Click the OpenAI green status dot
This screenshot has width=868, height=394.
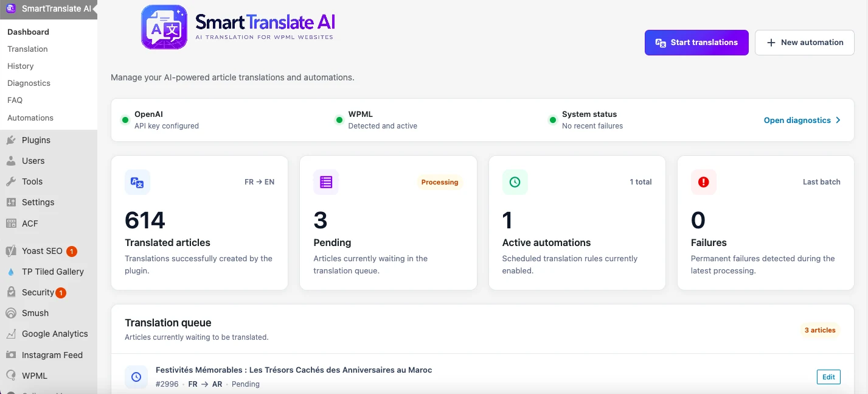tap(125, 120)
